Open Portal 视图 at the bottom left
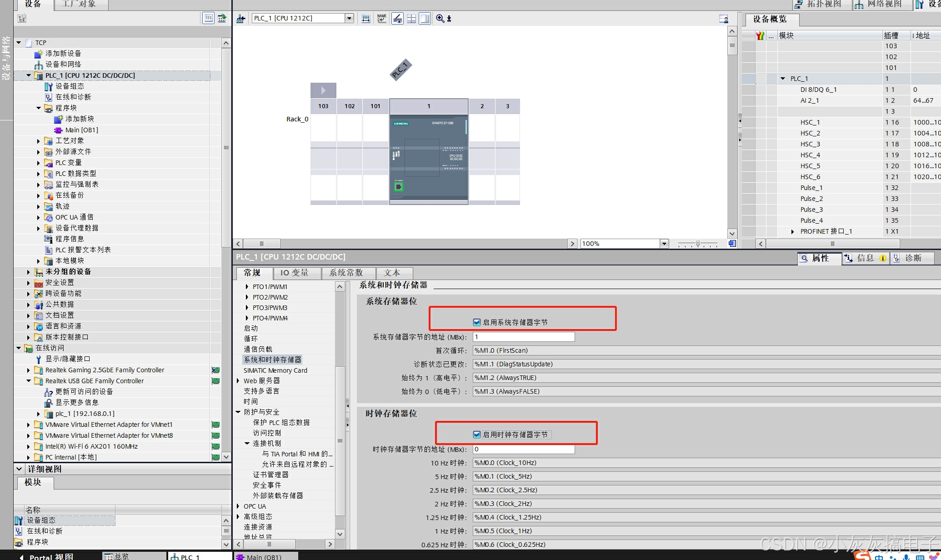The width and height of the screenshot is (941, 560). click(51, 556)
